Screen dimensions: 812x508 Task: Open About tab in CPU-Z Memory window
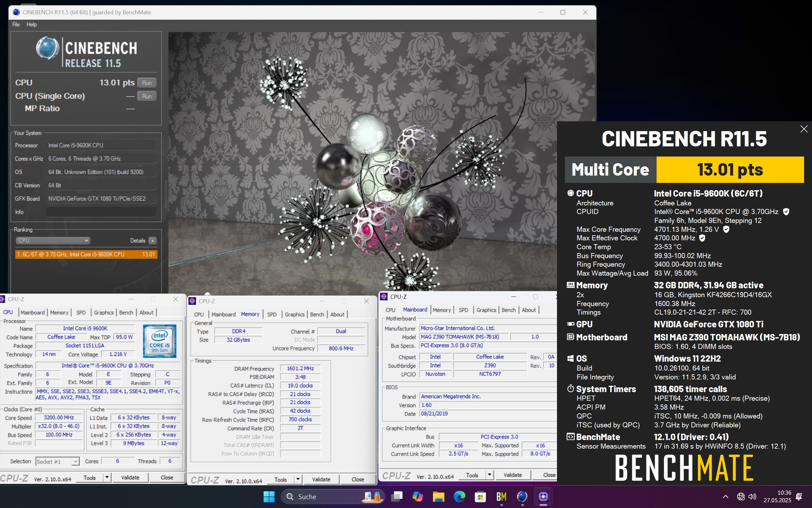coord(337,314)
